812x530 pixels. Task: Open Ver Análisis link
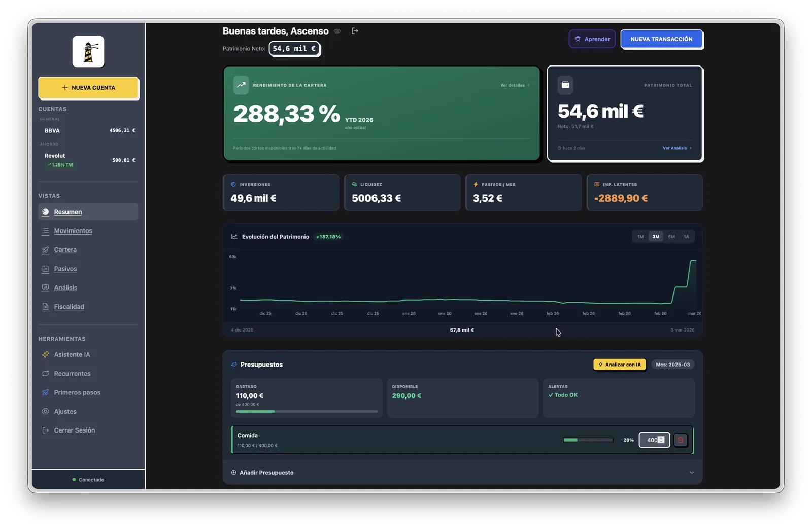coord(677,148)
